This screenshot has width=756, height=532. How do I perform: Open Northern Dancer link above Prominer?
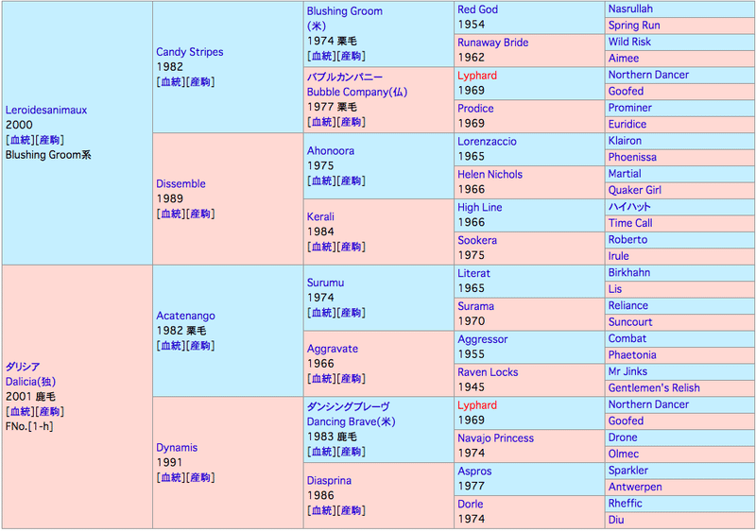pos(648,75)
